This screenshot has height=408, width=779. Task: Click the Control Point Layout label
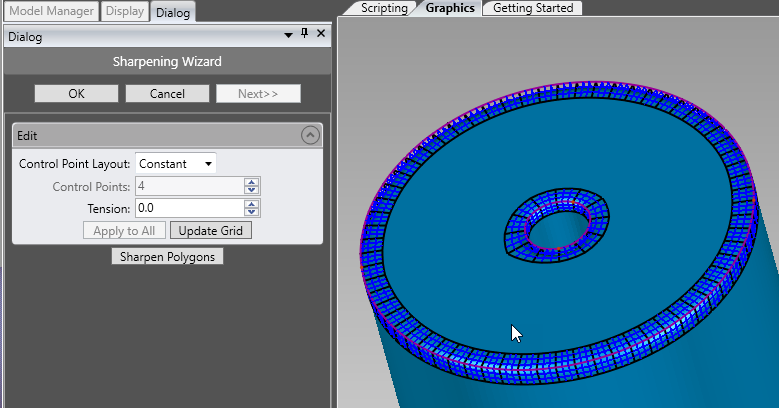[75, 163]
